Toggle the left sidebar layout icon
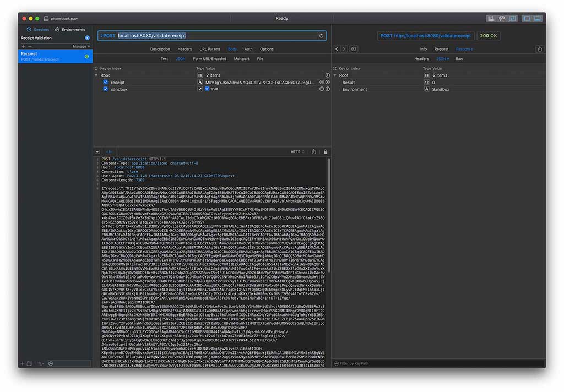Screen dimensions: 564x392 click(x=526, y=19)
